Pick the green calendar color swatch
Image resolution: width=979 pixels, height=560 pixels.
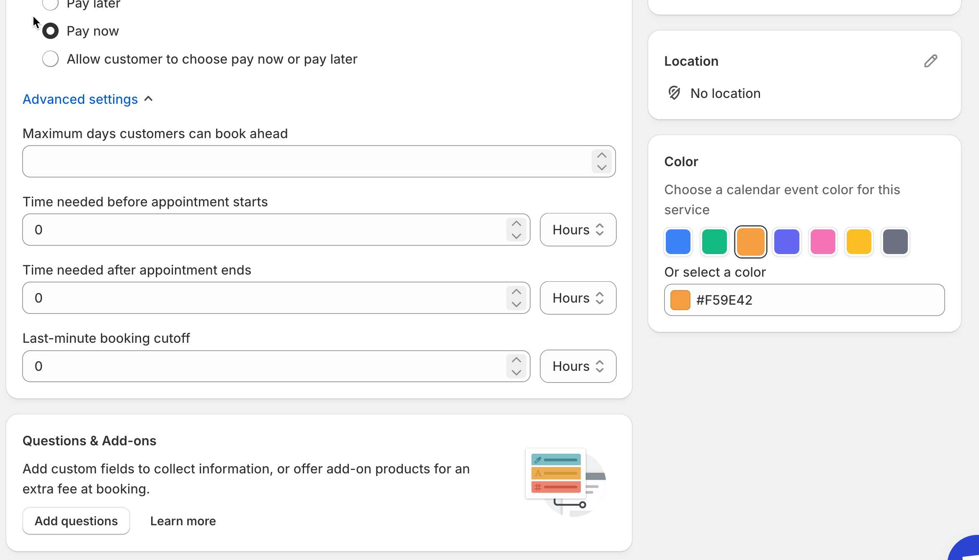pyautogui.click(x=714, y=241)
